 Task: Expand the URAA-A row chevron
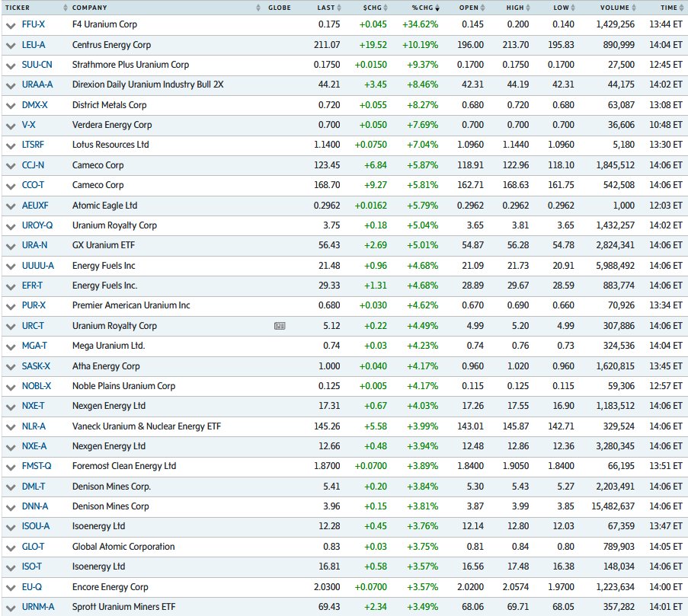11,85
